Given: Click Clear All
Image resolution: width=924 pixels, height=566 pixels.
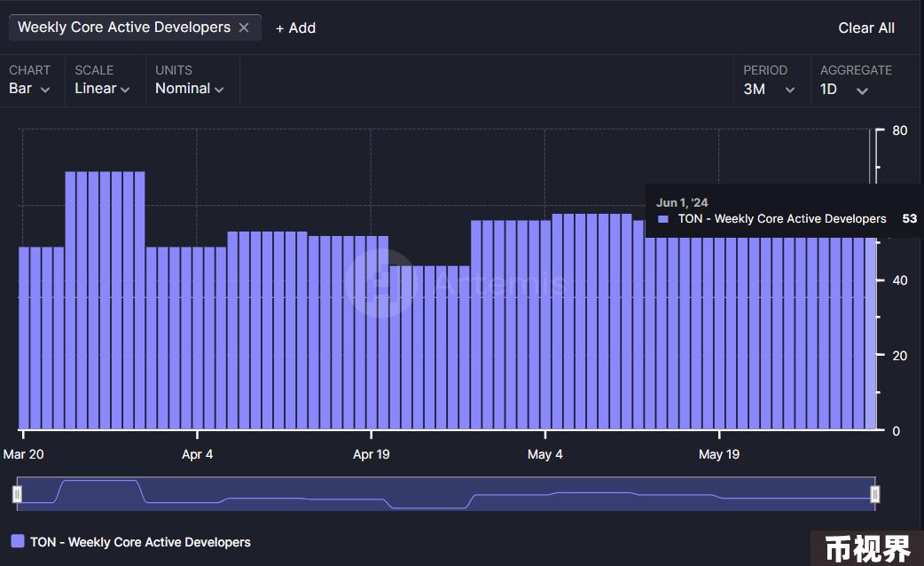Looking at the screenshot, I should click(866, 28).
